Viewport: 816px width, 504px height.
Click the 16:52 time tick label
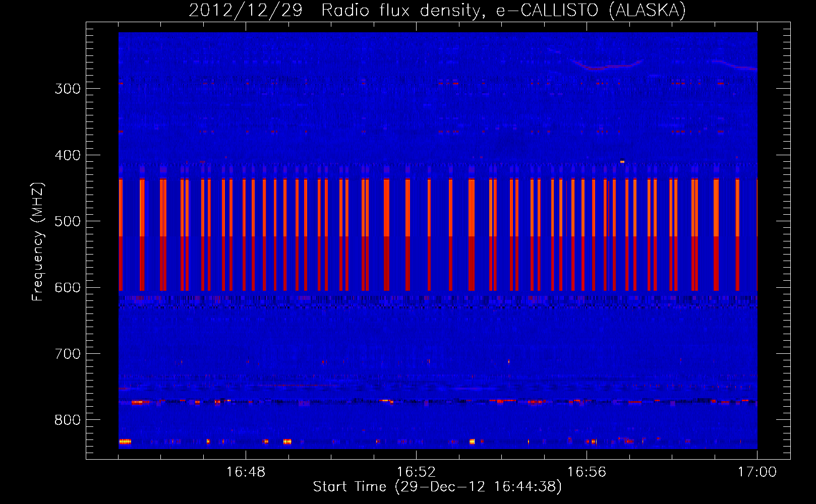tap(416, 472)
